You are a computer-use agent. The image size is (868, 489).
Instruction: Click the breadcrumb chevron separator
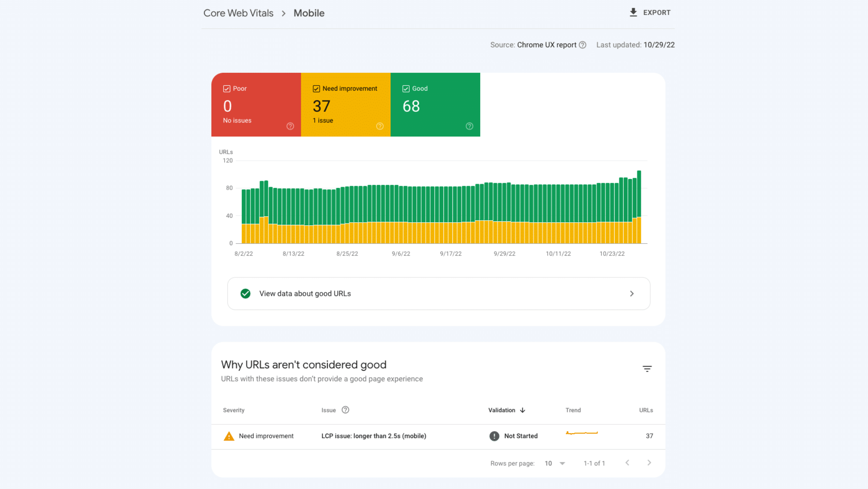[x=283, y=13]
